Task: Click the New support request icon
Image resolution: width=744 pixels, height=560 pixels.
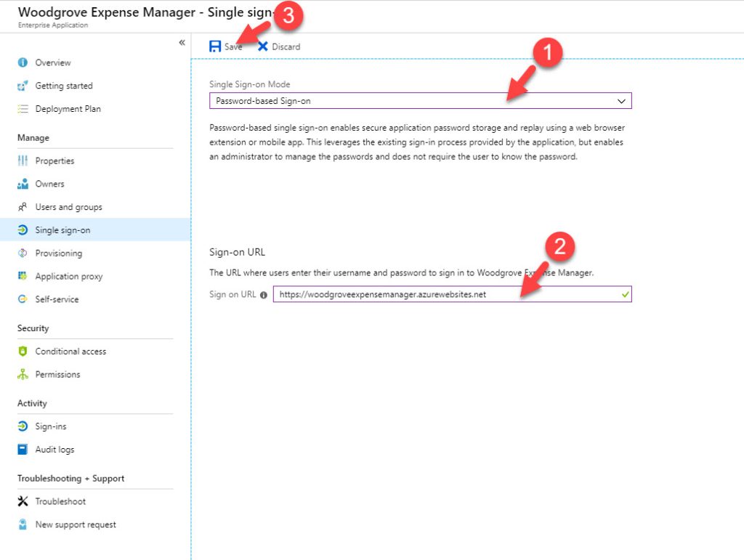Action: (x=23, y=524)
